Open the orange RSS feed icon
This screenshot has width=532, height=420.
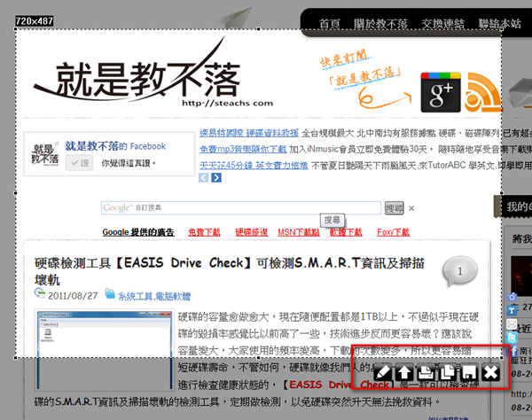(x=482, y=92)
